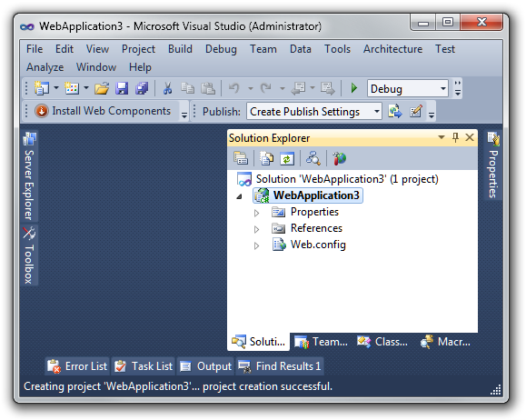Image resolution: width=526 pixels, height=420 pixels.
Task: Open the Edit menu
Action: pyautogui.click(x=65, y=49)
